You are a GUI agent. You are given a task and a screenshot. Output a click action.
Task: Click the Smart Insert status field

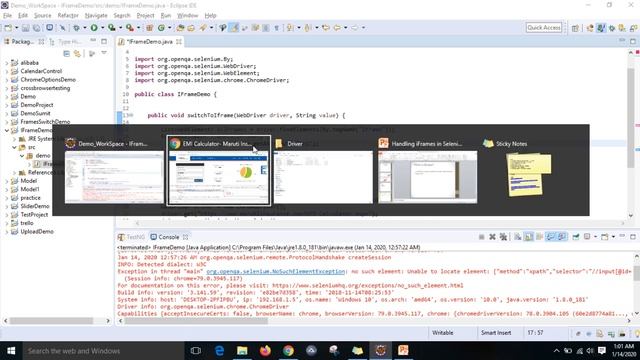pyautogui.click(x=496, y=333)
